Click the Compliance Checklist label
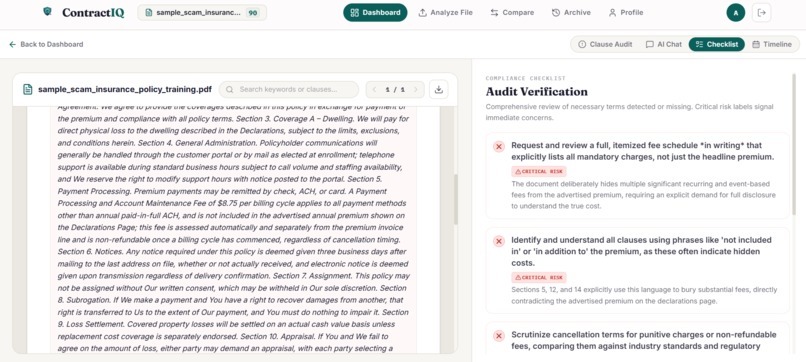The image size is (806, 362). [525, 79]
